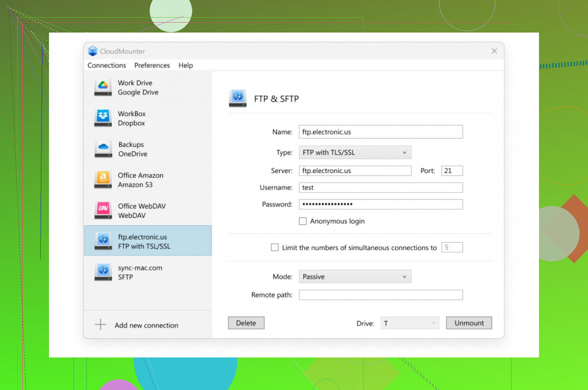Select the Dropbox WorkBox drive icon
Viewport: 588px width, 390px height.
pos(103,118)
